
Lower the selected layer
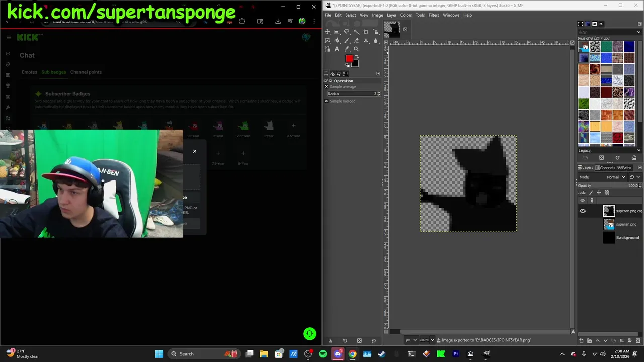coord(606,340)
